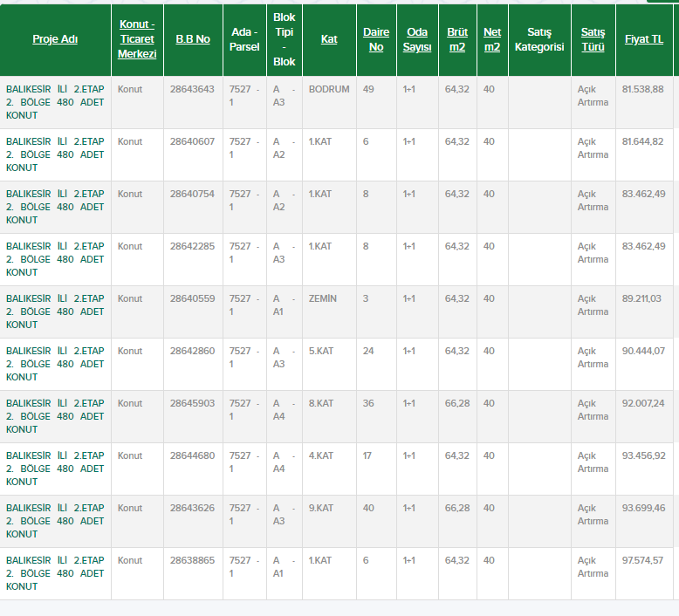The image size is (679, 616).
Task: Click the Oda Sayısı column header
Action: pos(417,39)
